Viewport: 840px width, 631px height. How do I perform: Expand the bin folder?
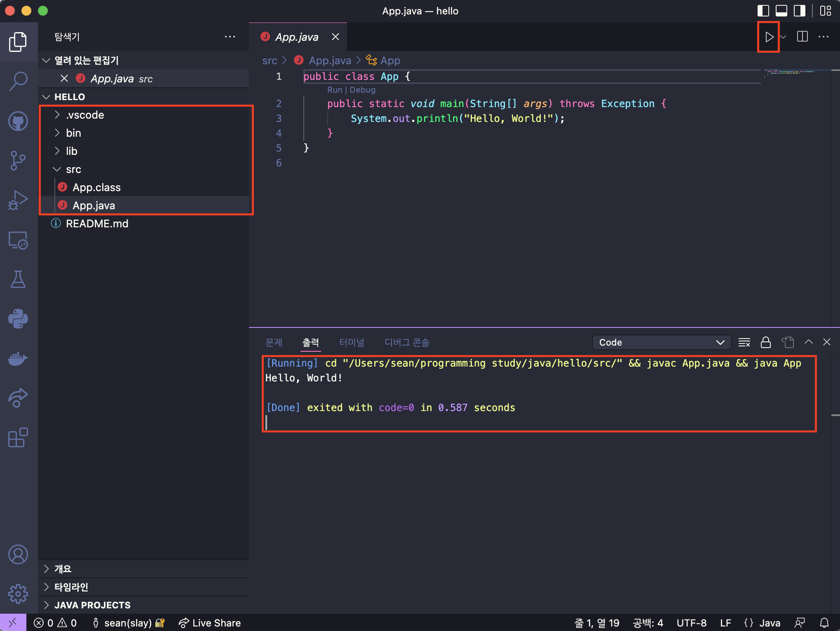73,133
